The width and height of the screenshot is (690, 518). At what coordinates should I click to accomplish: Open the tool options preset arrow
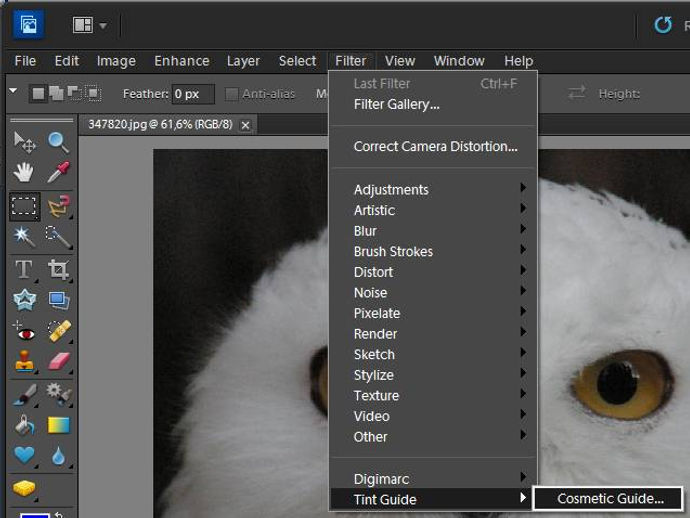[x=13, y=91]
